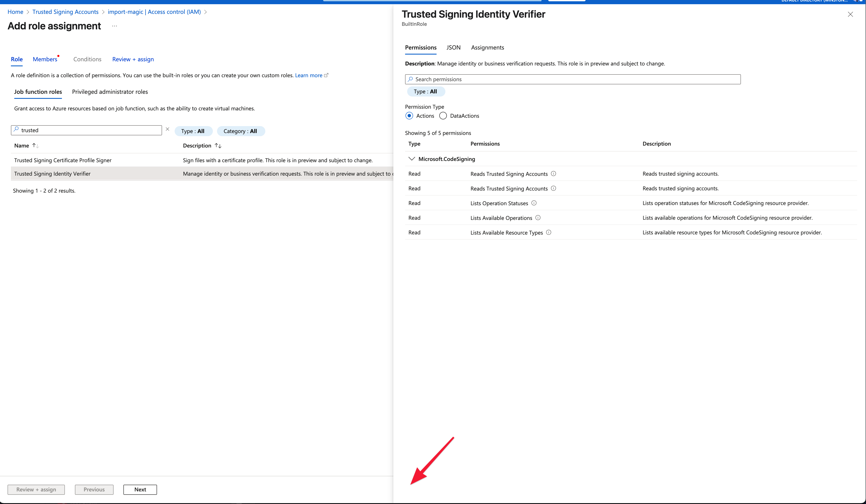Open the JSON tab in role panel
Screen dimensions: 866x504
(x=453, y=47)
